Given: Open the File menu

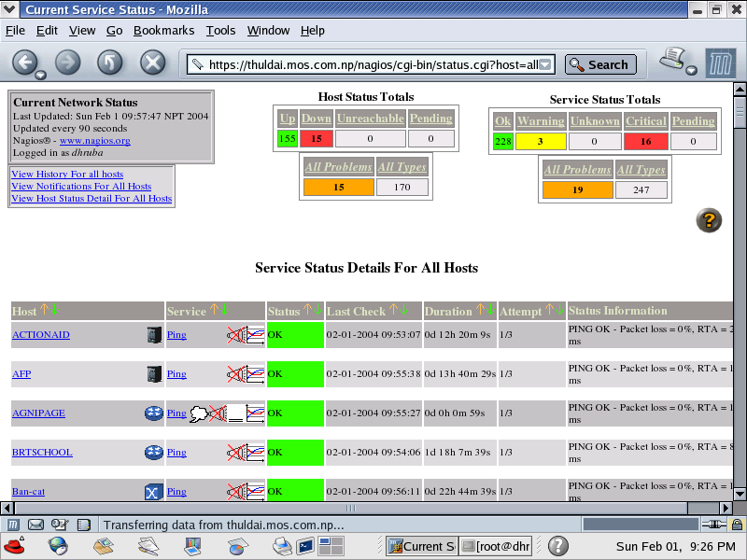Looking at the screenshot, I should coord(15,31).
